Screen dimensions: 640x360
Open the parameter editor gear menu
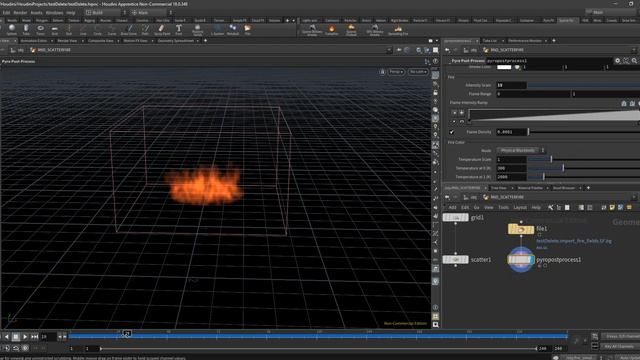[618, 60]
